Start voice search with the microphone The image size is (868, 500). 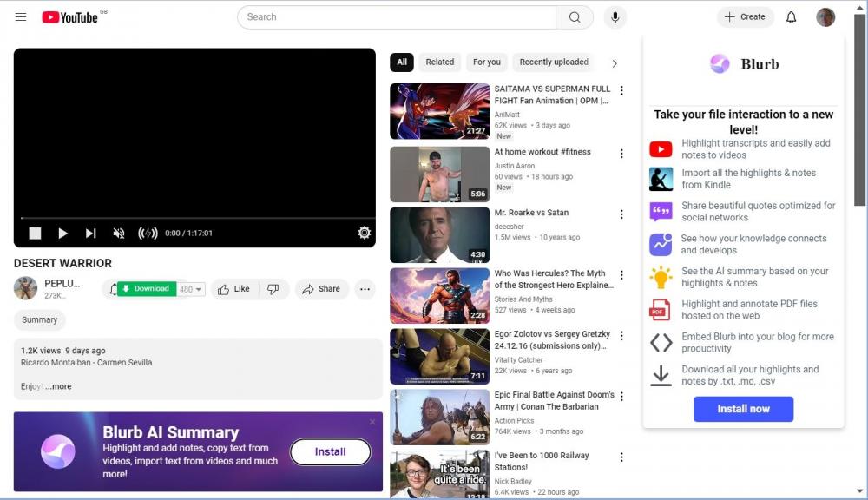point(615,17)
